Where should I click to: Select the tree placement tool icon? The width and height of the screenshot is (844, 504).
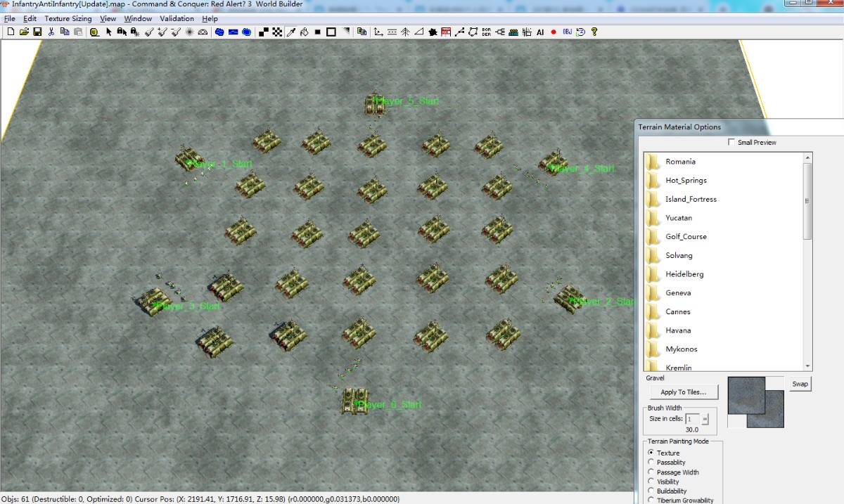click(405, 32)
